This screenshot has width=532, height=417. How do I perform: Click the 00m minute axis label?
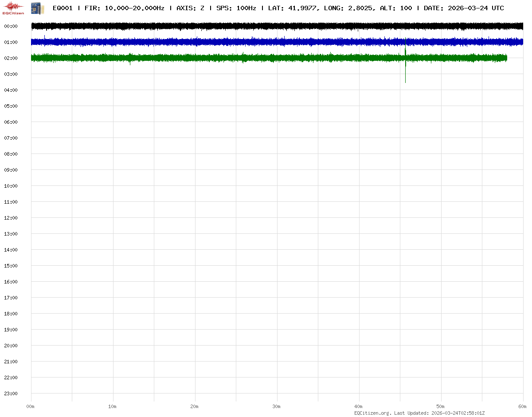pos(31,406)
